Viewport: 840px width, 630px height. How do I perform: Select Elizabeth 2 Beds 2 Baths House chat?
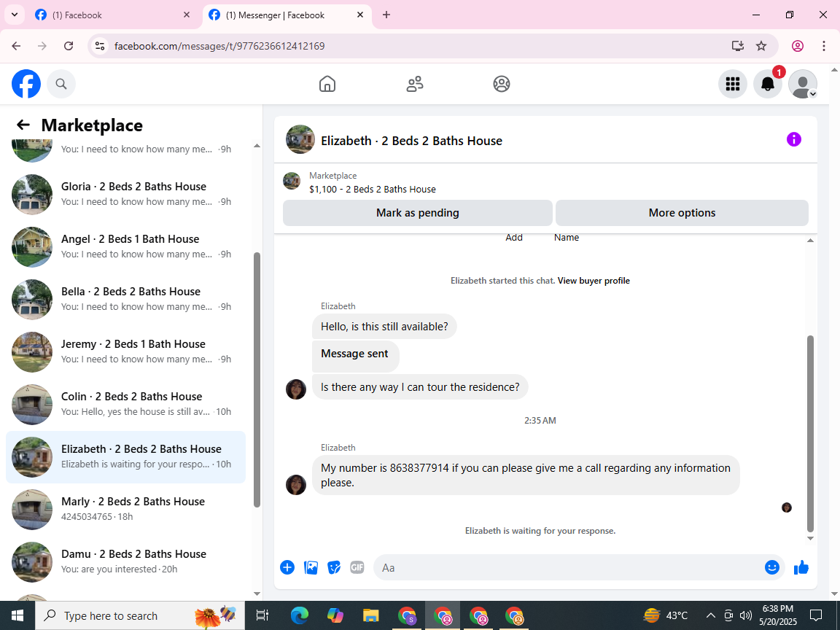[126, 456]
